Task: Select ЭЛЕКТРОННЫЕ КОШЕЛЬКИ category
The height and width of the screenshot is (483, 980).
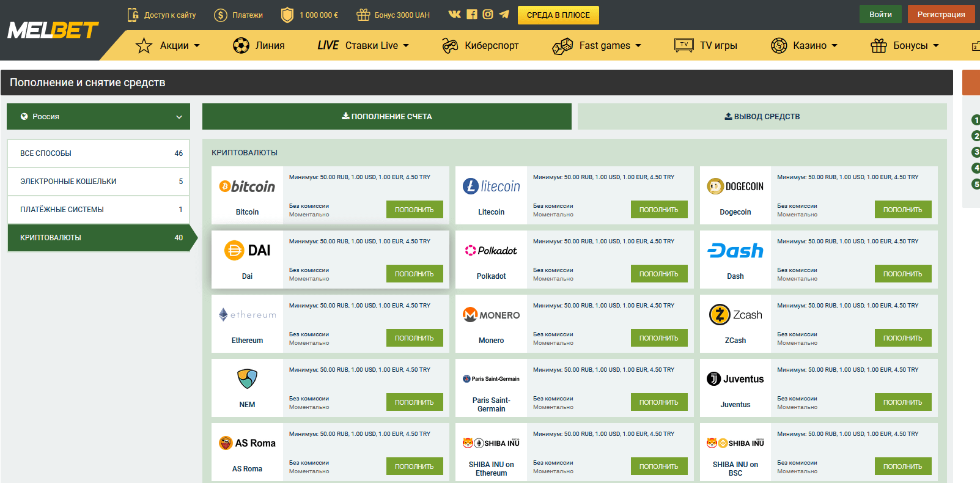Action: [x=98, y=182]
